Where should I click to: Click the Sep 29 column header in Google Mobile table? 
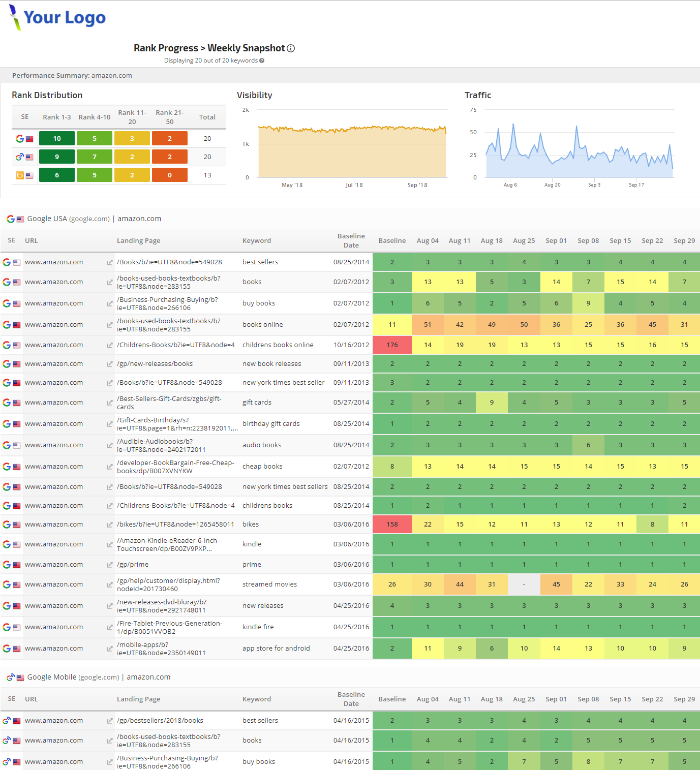(x=684, y=699)
